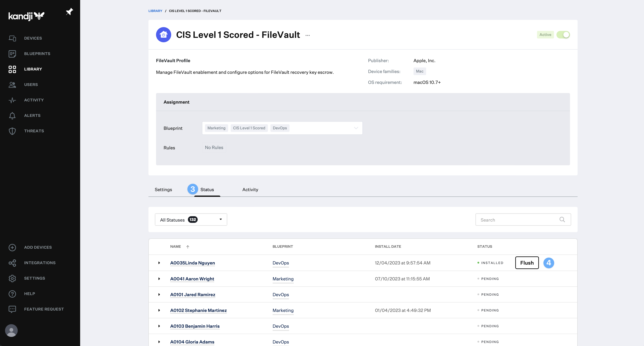Image resolution: width=644 pixels, height=346 pixels.
Task: Expand the Blueprint assignment dropdown
Action: coord(356,128)
